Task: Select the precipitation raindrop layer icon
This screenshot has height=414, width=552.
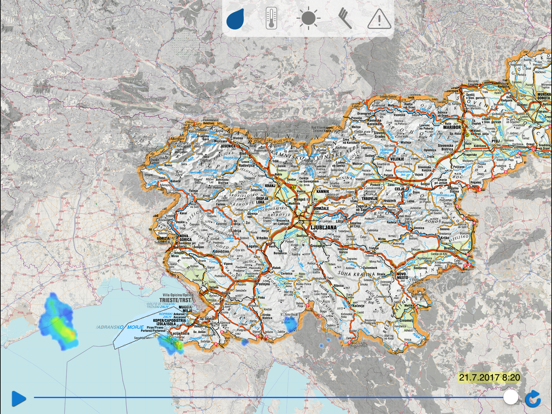Action: (x=236, y=19)
